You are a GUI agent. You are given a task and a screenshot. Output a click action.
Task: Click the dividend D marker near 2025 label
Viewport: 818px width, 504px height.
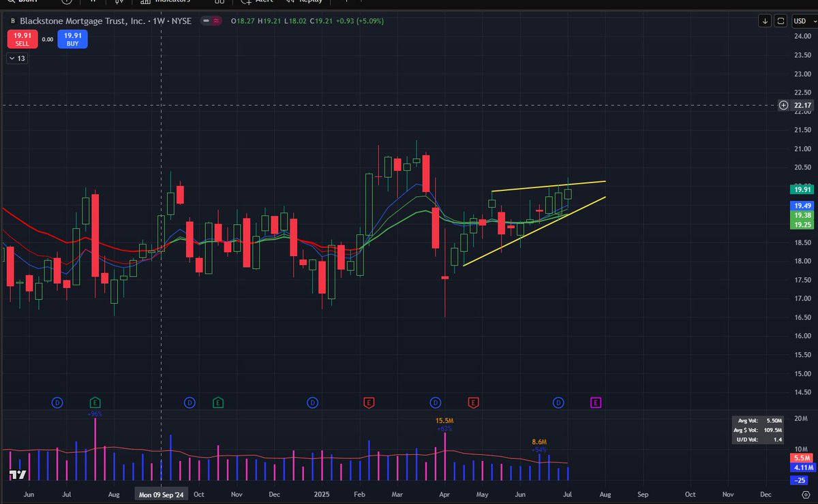(x=312, y=403)
